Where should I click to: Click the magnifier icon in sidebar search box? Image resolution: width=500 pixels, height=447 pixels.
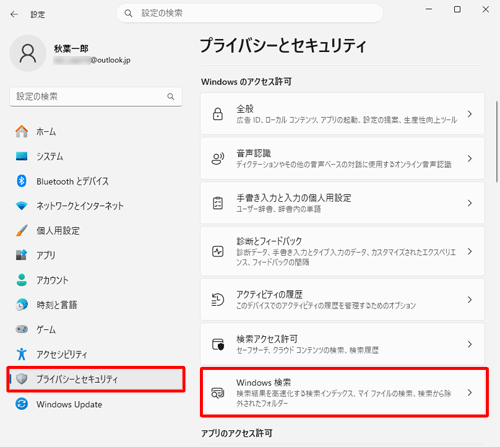click(171, 96)
